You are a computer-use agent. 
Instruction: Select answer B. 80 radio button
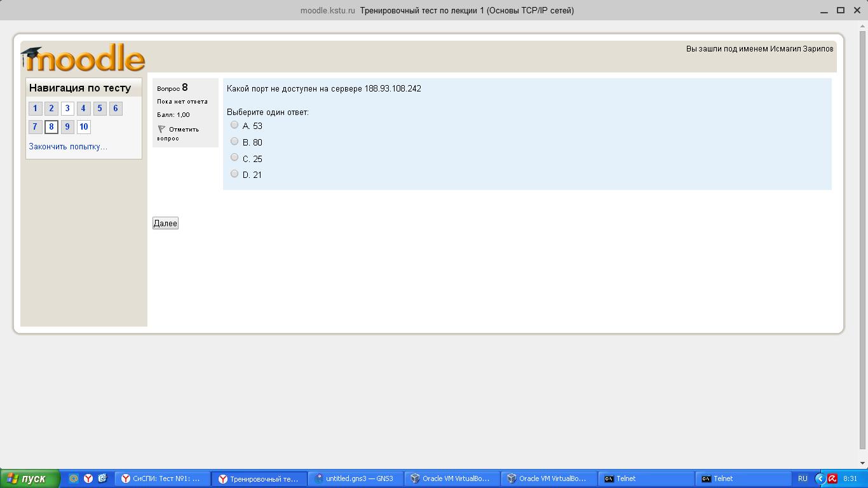(x=234, y=142)
